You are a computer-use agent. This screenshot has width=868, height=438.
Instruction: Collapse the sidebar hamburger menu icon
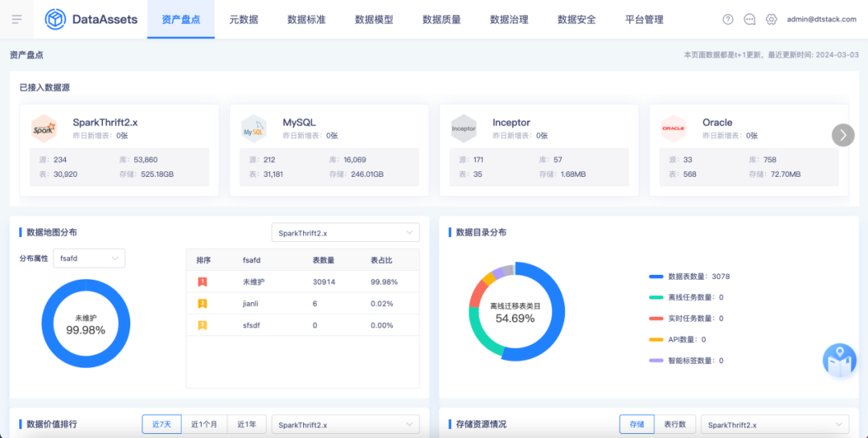(17, 19)
